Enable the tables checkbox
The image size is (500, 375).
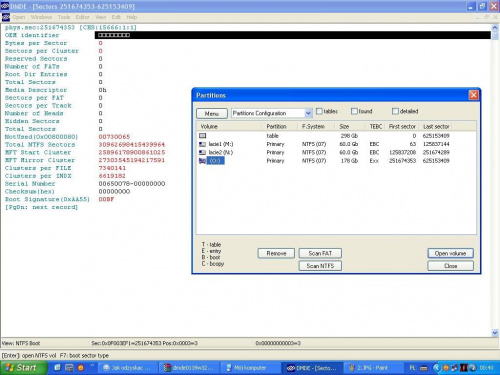319,111
